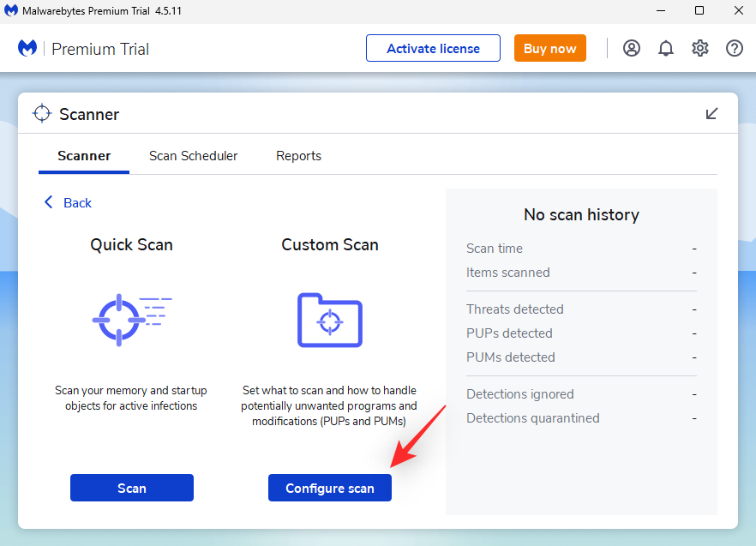The image size is (756, 546).
Task: Open settings via the gear icon
Action: [x=700, y=48]
